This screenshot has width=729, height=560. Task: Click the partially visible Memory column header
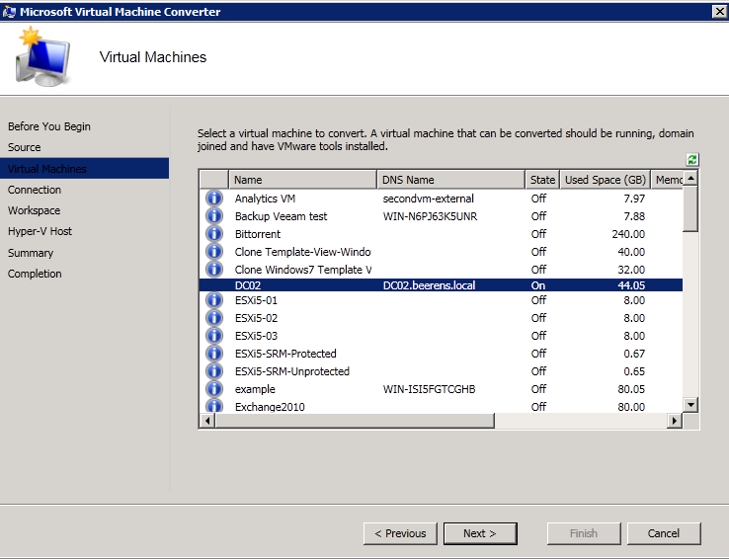click(667, 180)
